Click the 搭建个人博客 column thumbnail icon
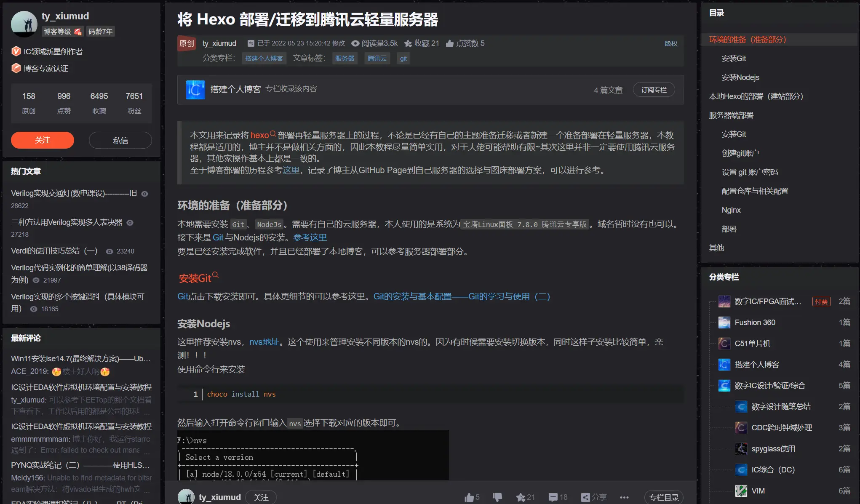The width and height of the screenshot is (860, 504). pyautogui.click(x=195, y=90)
